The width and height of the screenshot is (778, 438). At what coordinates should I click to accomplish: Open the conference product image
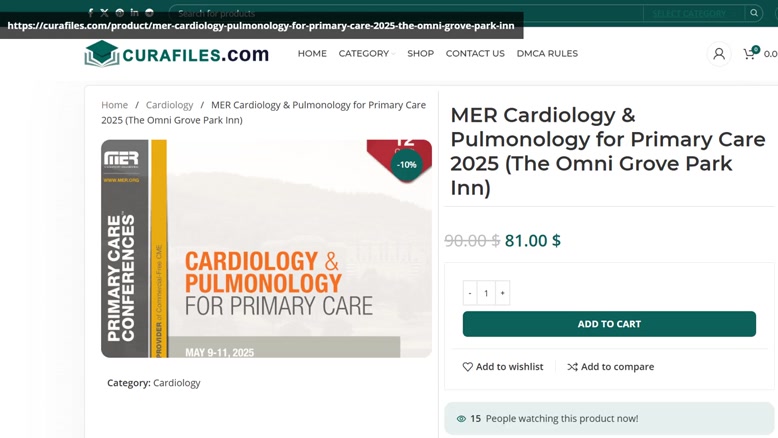[266, 249]
